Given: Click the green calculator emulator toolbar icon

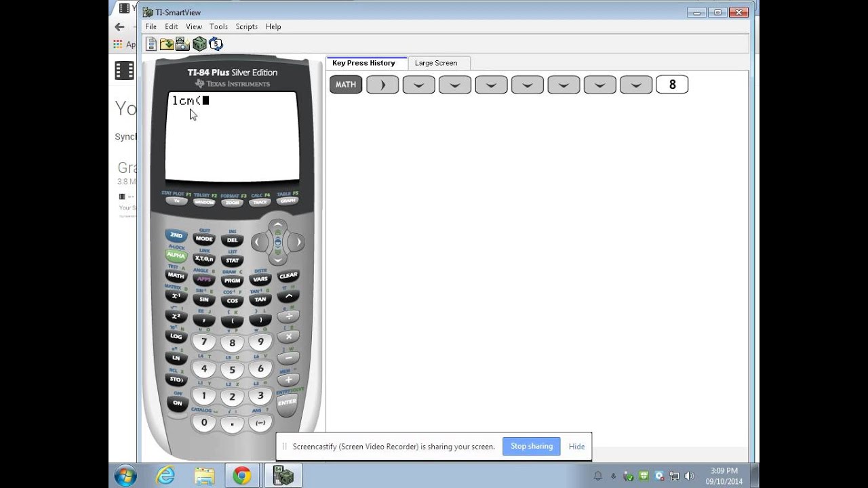Looking at the screenshot, I should pyautogui.click(x=199, y=44).
